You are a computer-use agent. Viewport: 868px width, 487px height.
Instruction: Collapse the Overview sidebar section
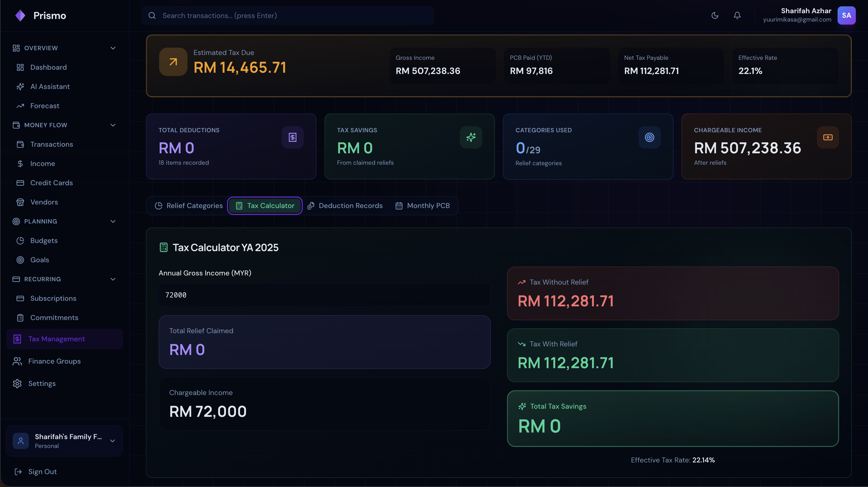113,48
